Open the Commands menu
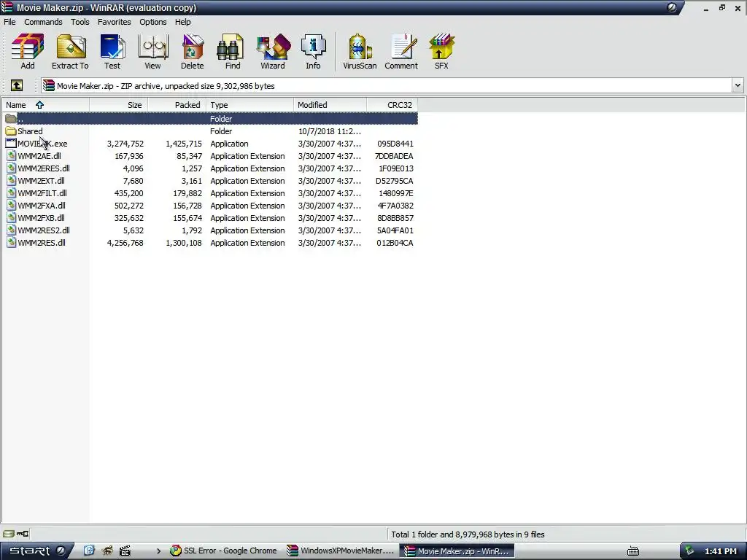747x560 pixels. (x=43, y=22)
